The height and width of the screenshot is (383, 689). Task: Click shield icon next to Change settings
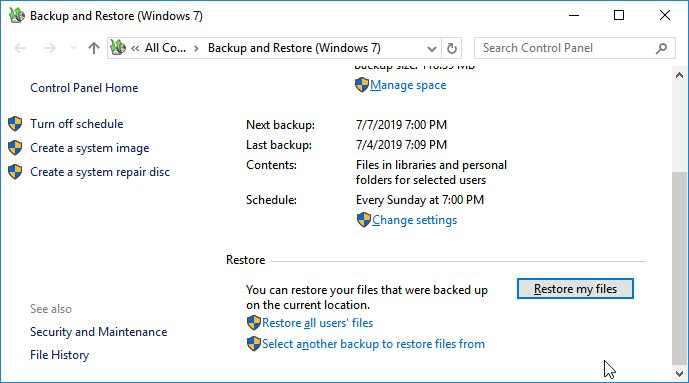[364, 220]
